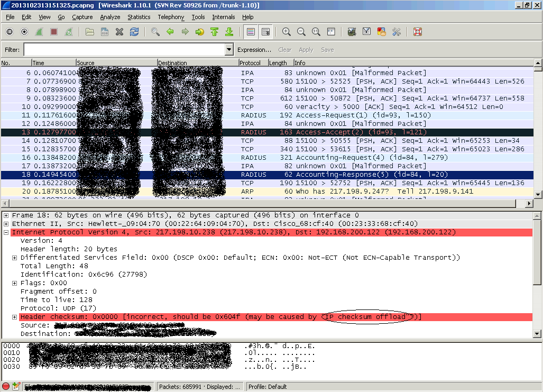The width and height of the screenshot is (543, 392).
Task: Toggle packet list colorization
Action: click(x=251, y=32)
